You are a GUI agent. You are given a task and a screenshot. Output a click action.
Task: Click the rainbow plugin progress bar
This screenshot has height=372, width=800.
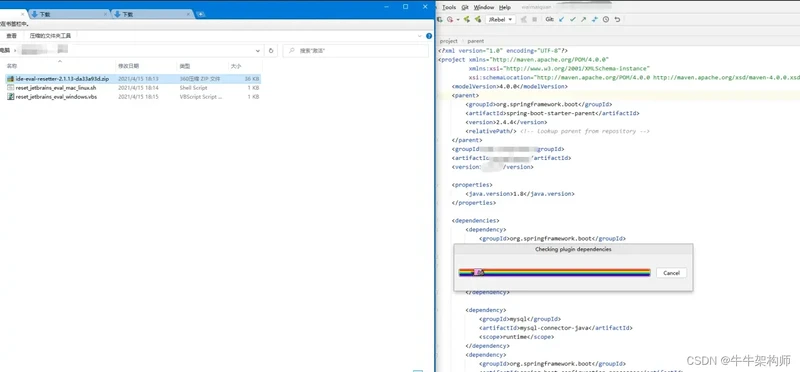(x=555, y=272)
